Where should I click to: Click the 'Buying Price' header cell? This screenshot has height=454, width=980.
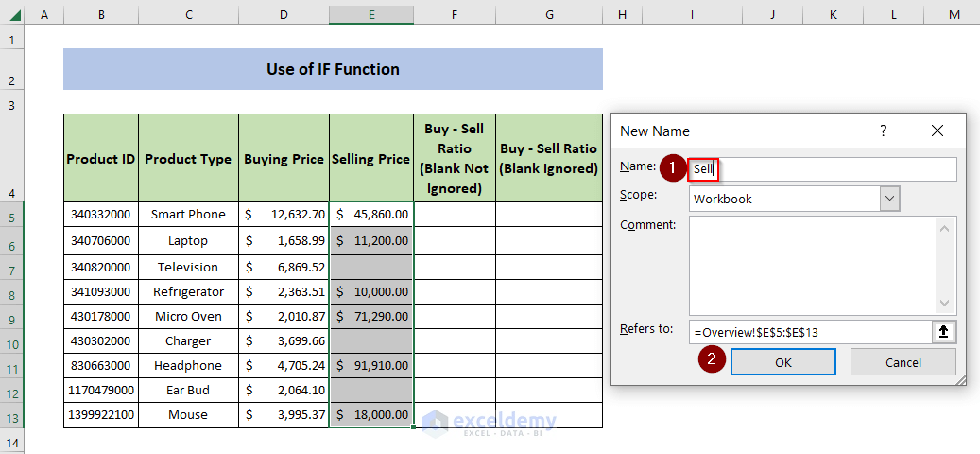284,158
